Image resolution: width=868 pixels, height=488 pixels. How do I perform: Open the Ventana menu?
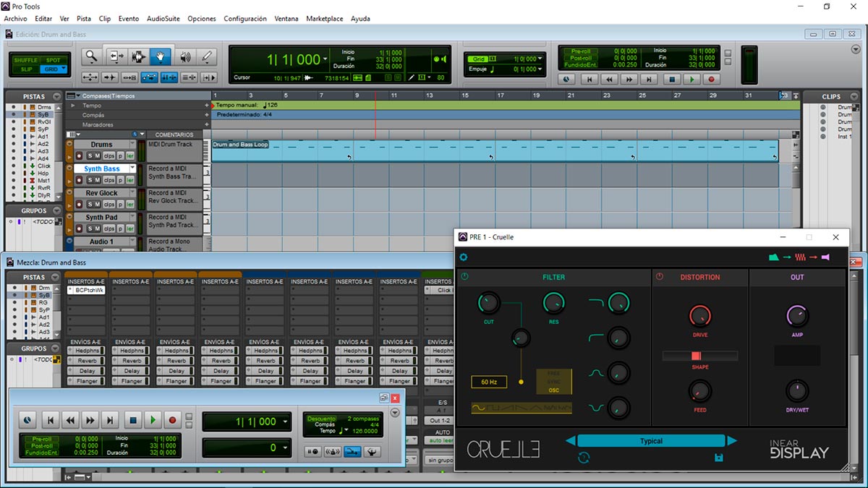tap(286, 18)
